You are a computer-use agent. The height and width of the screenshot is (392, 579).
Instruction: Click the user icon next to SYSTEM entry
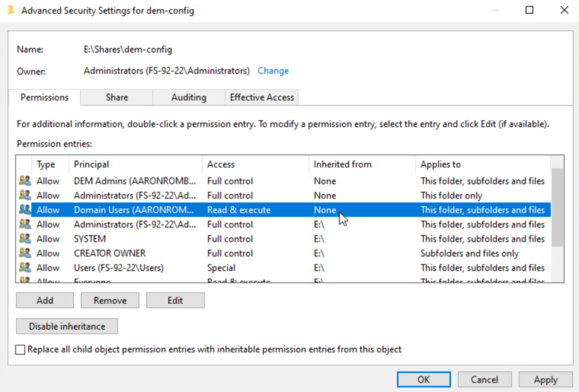pyautogui.click(x=24, y=239)
